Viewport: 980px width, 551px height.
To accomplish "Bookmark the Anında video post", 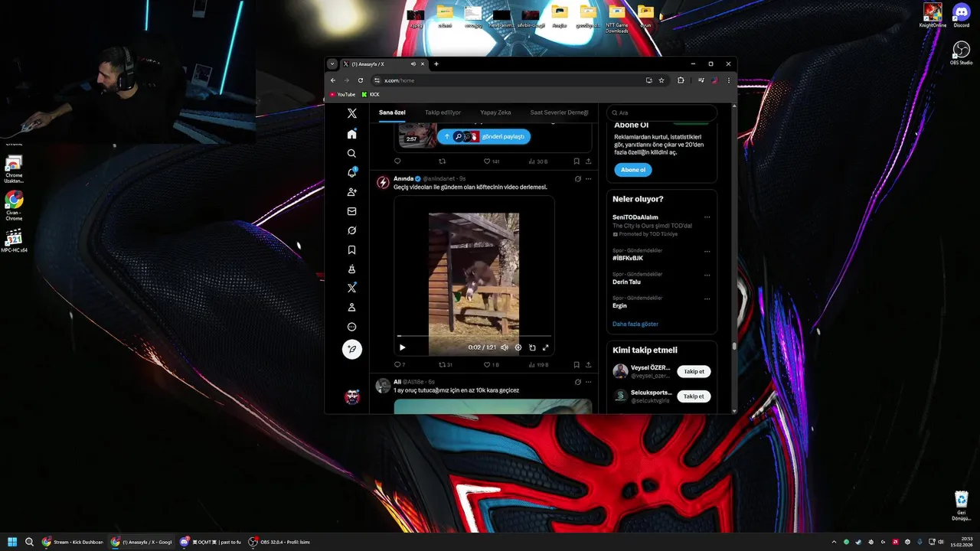I will pos(577,365).
